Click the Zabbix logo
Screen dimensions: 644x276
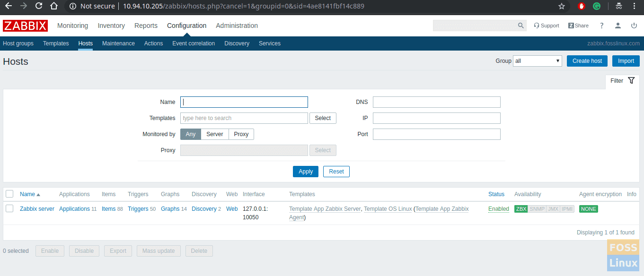[x=25, y=26]
